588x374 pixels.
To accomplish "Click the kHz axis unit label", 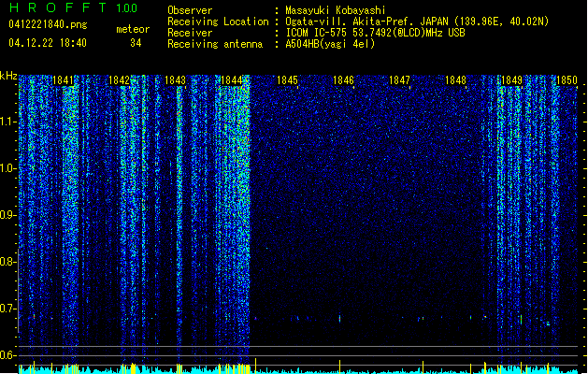I will [x=8, y=76].
